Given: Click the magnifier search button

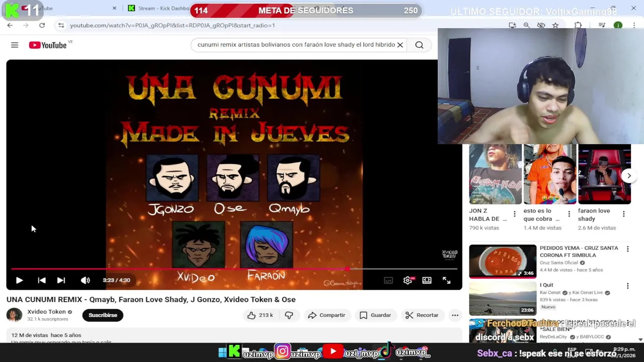Looking at the screenshot, I should tap(419, 45).
